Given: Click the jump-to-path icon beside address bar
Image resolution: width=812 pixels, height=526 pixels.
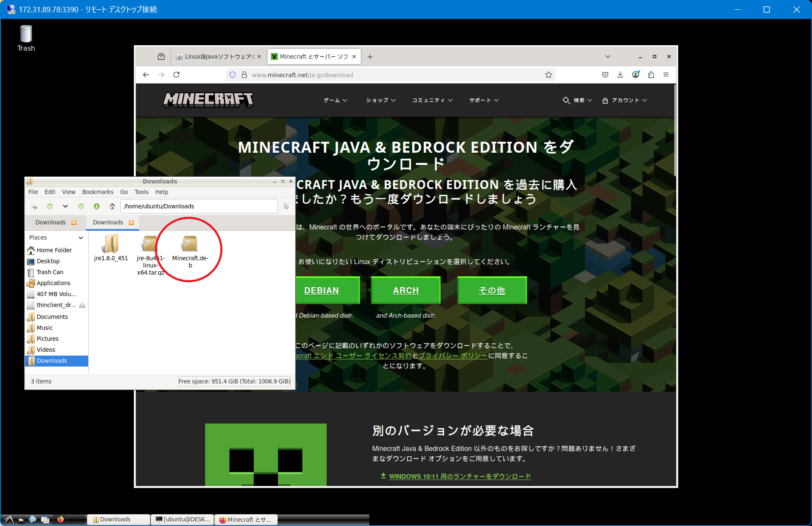Looking at the screenshot, I should pyautogui.click(x=286, y=206).
